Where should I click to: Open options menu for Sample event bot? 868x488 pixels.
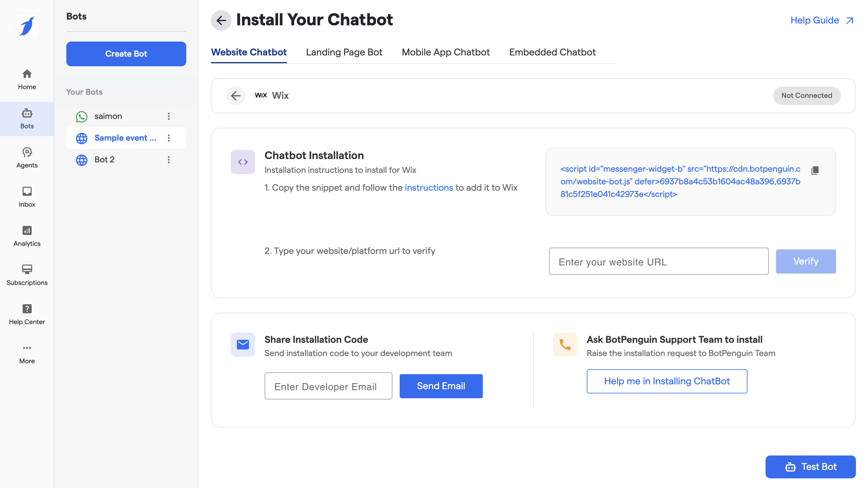168,138
